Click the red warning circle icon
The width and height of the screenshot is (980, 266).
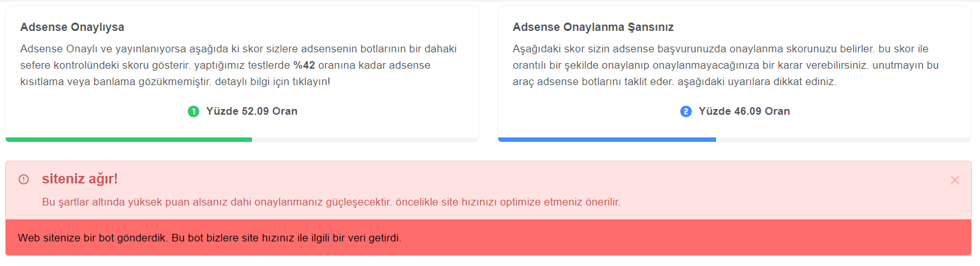point(24,180)
